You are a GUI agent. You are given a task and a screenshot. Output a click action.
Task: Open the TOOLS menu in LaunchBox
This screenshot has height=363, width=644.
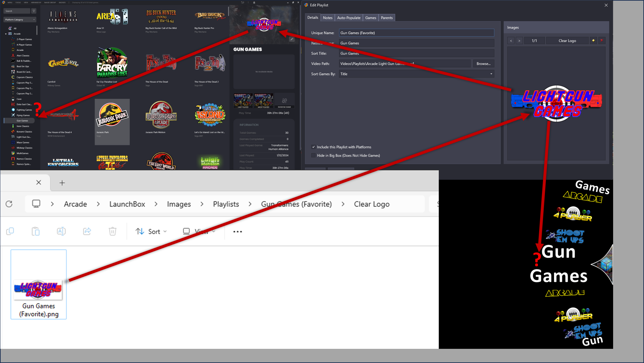click(18, 3)
